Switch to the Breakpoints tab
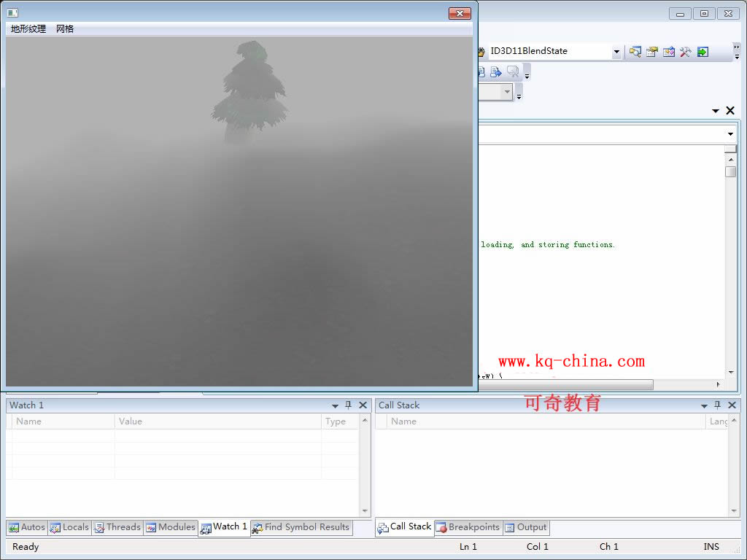Image resolution: width=747 pixels, height=560 pixels. pos(468,527)
